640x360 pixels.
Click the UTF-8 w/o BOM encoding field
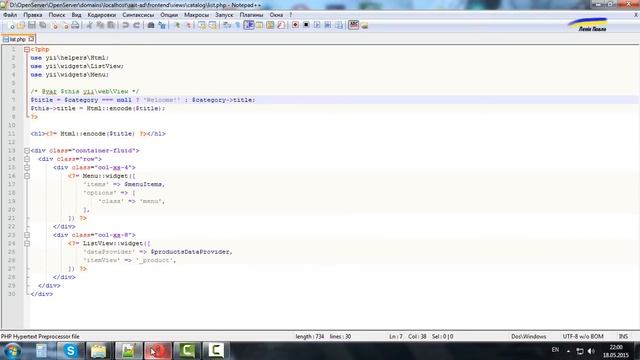[x=583, y=336]
